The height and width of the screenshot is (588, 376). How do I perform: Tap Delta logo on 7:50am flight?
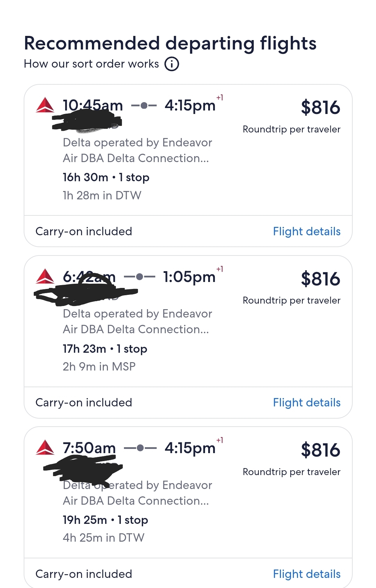tap(45, 448)
